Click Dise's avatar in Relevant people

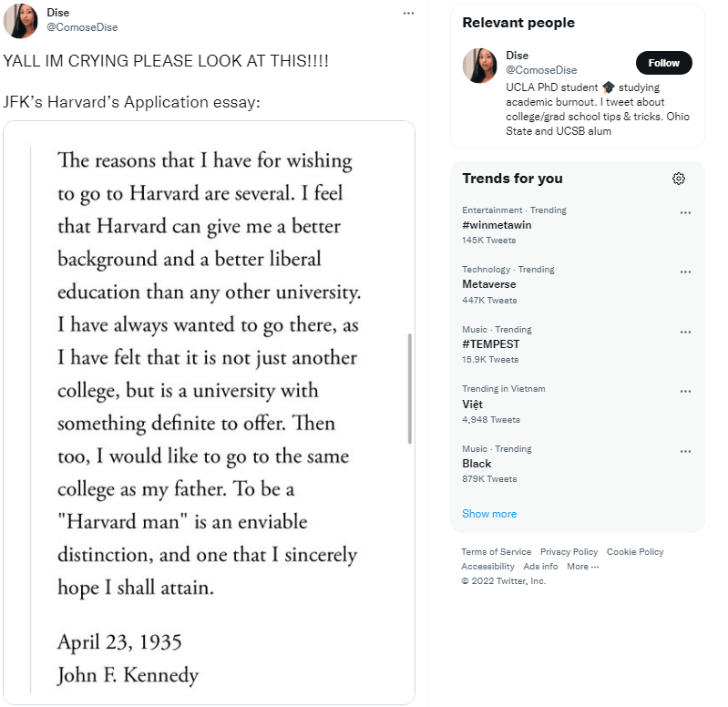(x=479, y=66)
